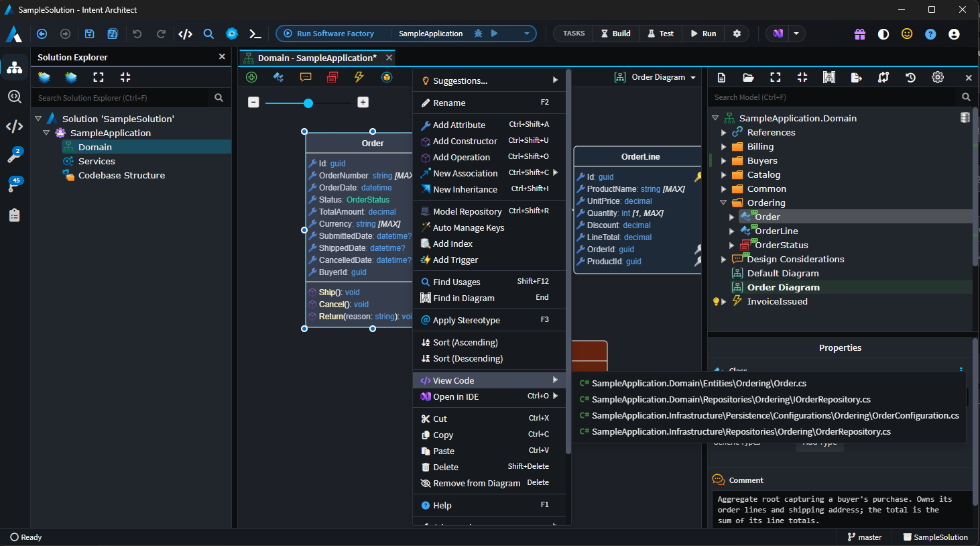
Task: Collapse the Ordering folder node
Action: click(x=723, y=203)
